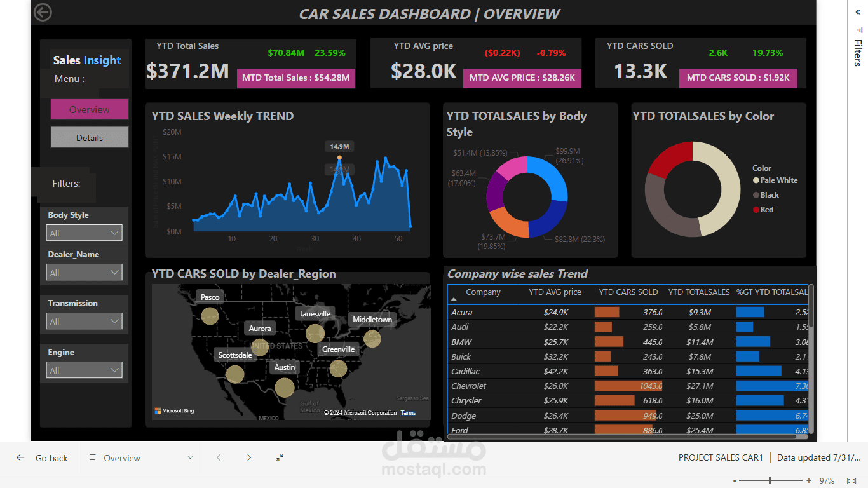Sort by YTD TOTALSALES column header
Screen dimensions: 868x488
(x=699, y=292)
